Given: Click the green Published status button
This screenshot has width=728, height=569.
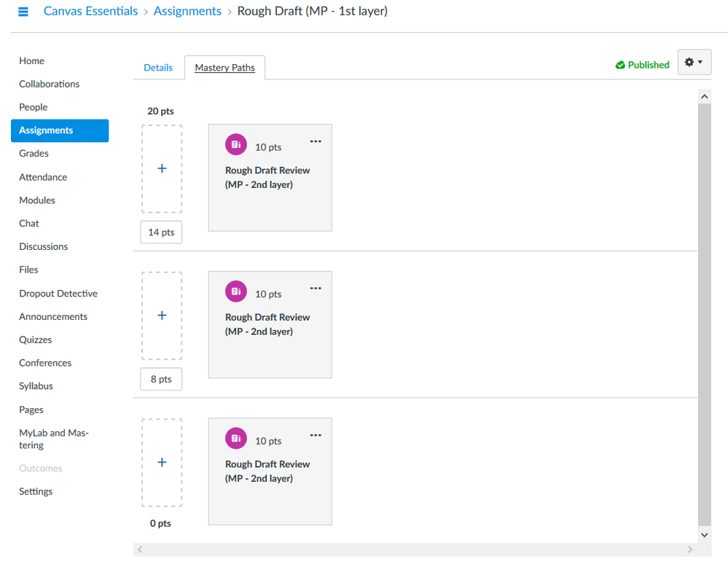Looking at the screenshot, I should point(642,65).
